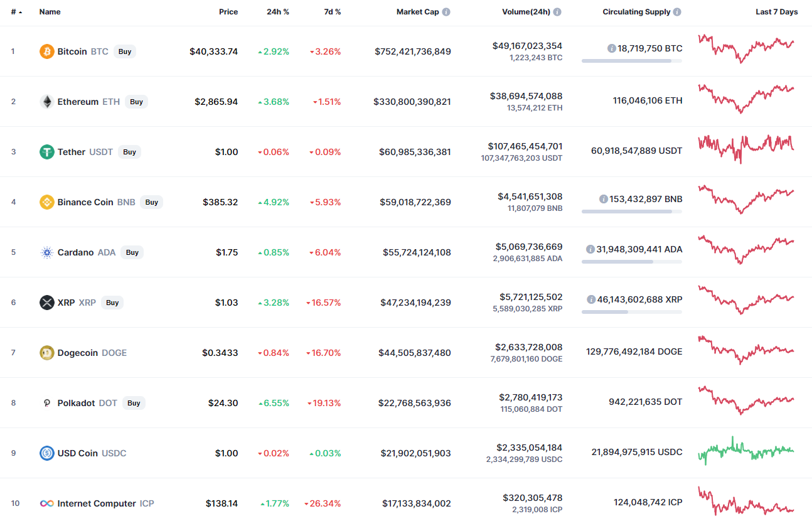Click the Bitcoin circulating supply progress bar

coord(632,61)
